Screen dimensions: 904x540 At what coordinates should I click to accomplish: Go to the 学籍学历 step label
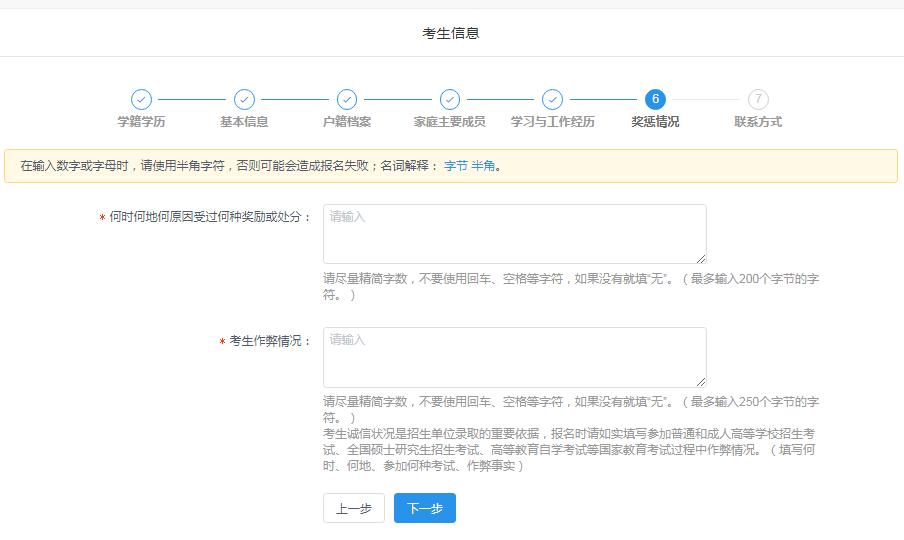coord(141,122)
